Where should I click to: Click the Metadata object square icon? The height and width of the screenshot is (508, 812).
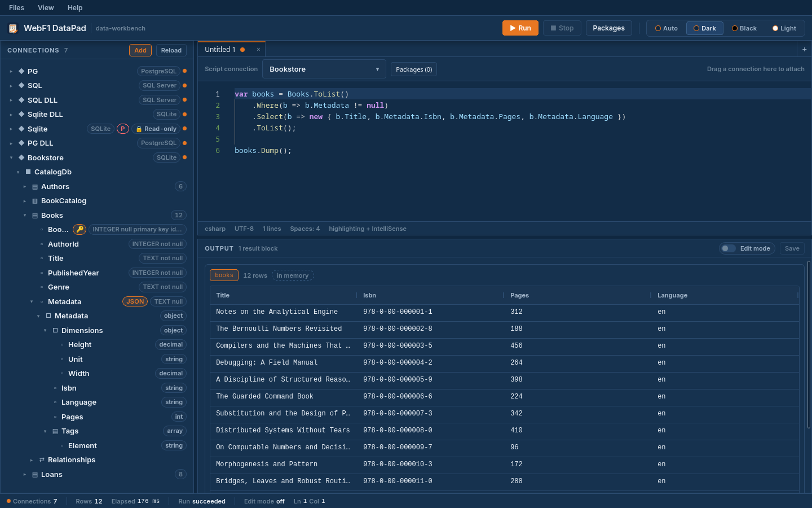point(48,316)
